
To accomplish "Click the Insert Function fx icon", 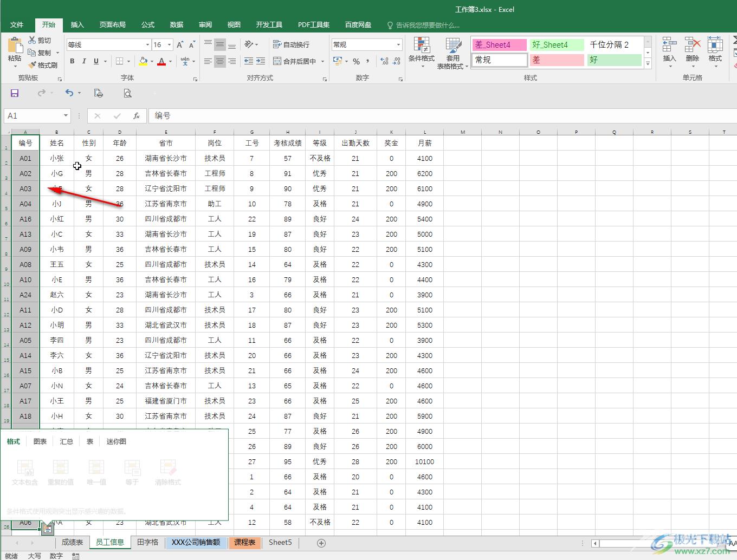I will [137, 116].
